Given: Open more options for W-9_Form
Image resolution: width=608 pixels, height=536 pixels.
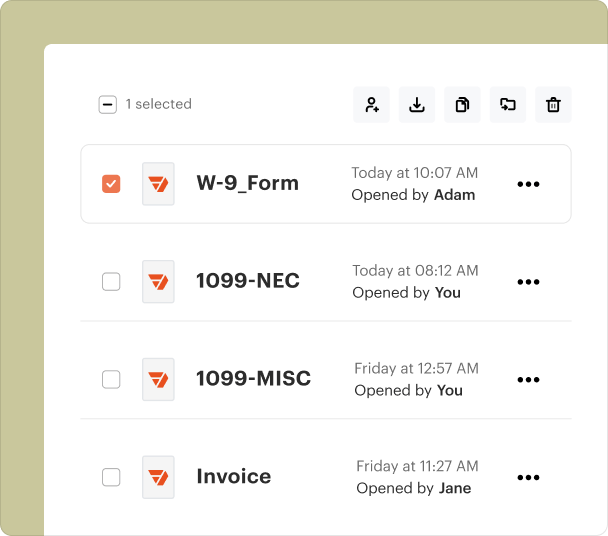Looking at the screenshot, I should coord(528,185).
